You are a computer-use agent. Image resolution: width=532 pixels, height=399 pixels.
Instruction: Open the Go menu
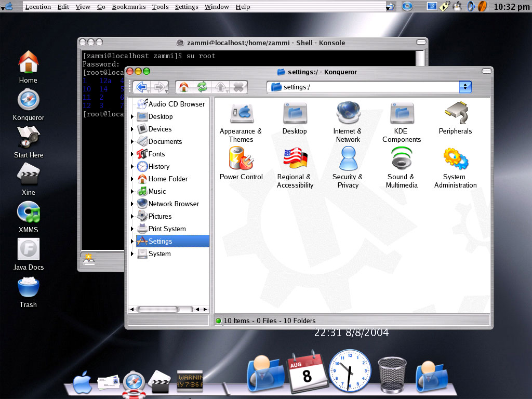pos(101,7)
